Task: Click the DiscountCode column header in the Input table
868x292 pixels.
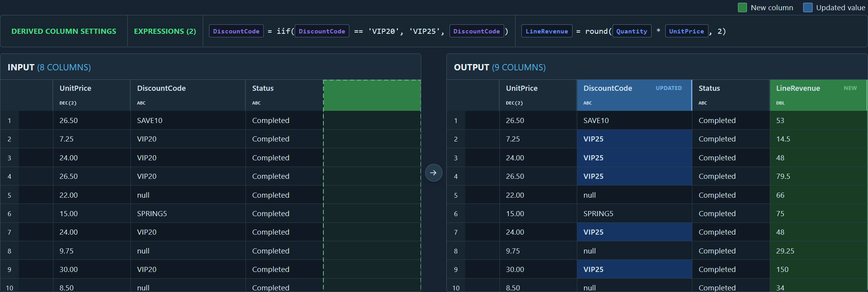Action: point(188,95)
